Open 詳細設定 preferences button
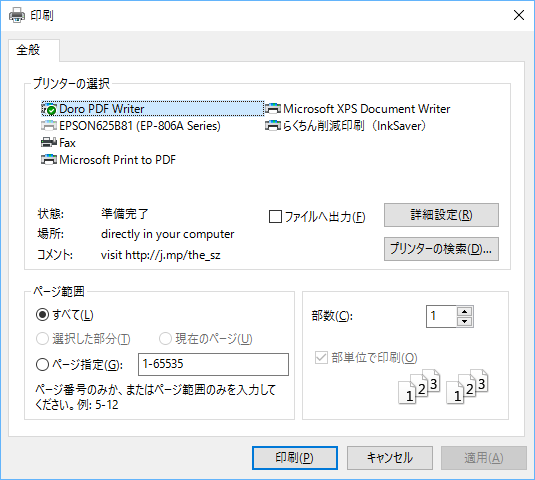 click(441, 215)
